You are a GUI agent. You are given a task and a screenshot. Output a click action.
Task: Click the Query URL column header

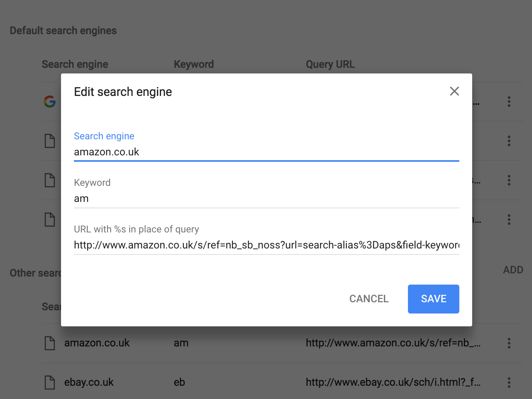[x=330, y=65]
